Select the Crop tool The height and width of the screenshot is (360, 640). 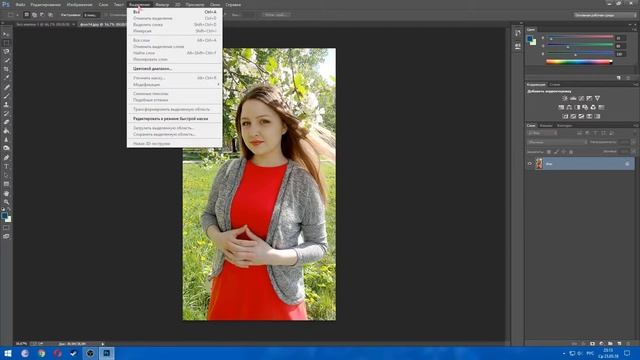point(6,69)
